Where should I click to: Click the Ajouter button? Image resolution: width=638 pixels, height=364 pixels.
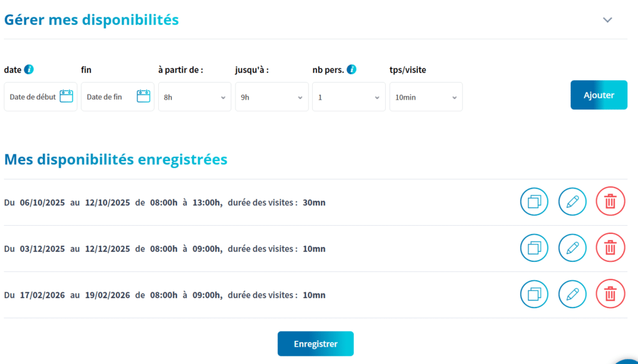[x=599, y=95]
